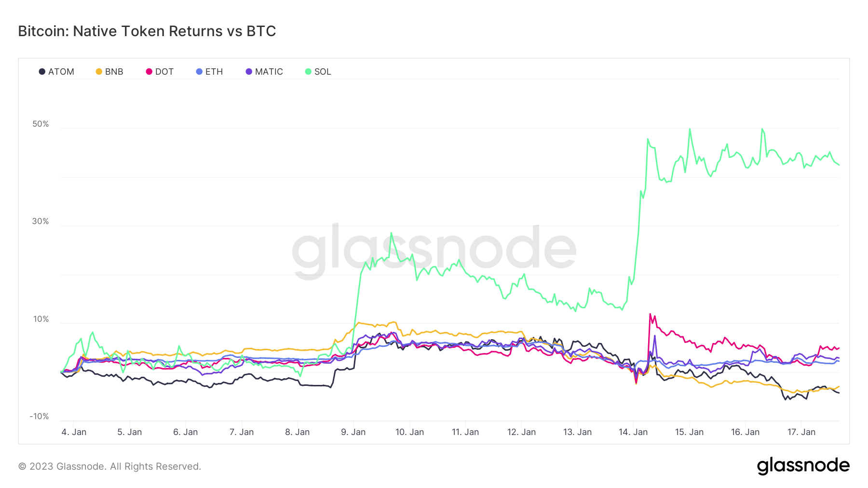Click the ATOM legend color dot
The height and width of the screenshot is (488, 868).
[42, 72]
